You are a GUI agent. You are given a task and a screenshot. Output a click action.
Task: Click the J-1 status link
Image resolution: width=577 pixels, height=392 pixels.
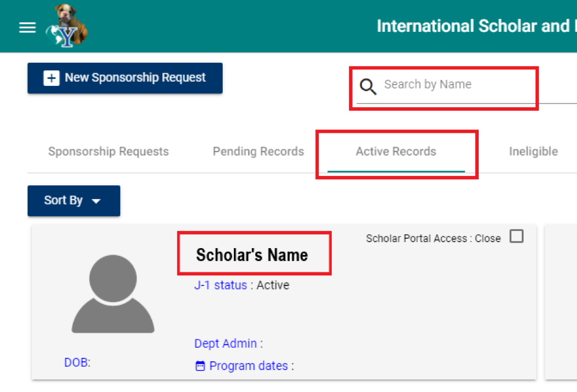click(x=220, y=285)
